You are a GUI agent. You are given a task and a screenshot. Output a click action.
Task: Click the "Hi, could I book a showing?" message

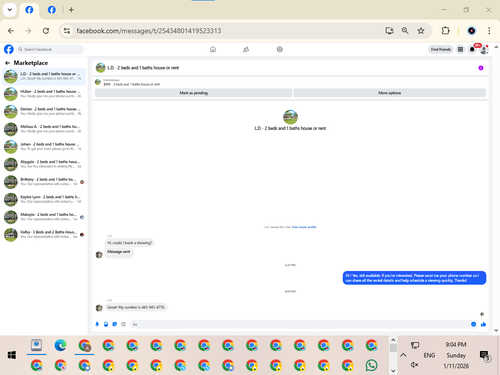click(129, 243)
